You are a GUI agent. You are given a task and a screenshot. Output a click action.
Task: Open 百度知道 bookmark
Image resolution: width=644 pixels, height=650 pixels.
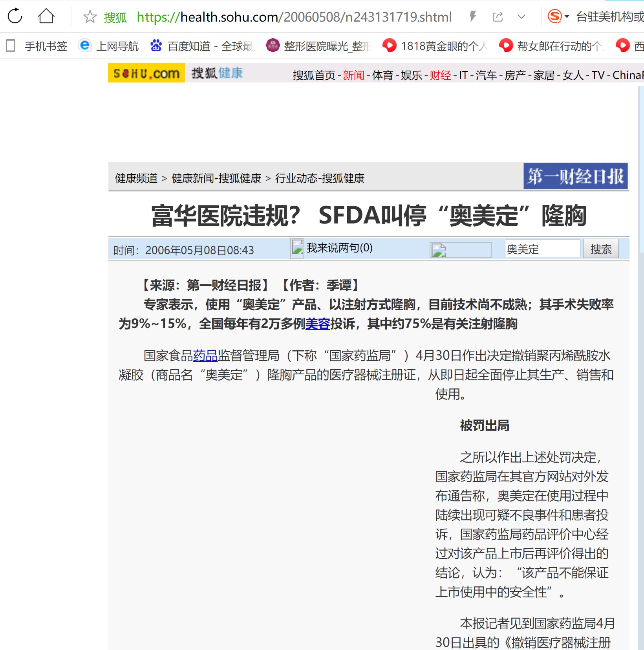coord(202,46)
